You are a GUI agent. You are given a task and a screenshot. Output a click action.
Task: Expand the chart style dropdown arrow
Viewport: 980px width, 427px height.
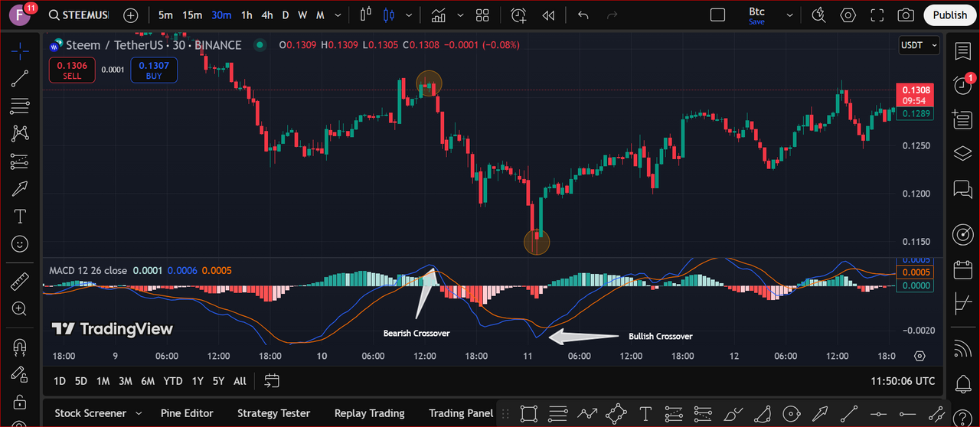point(410,15)
